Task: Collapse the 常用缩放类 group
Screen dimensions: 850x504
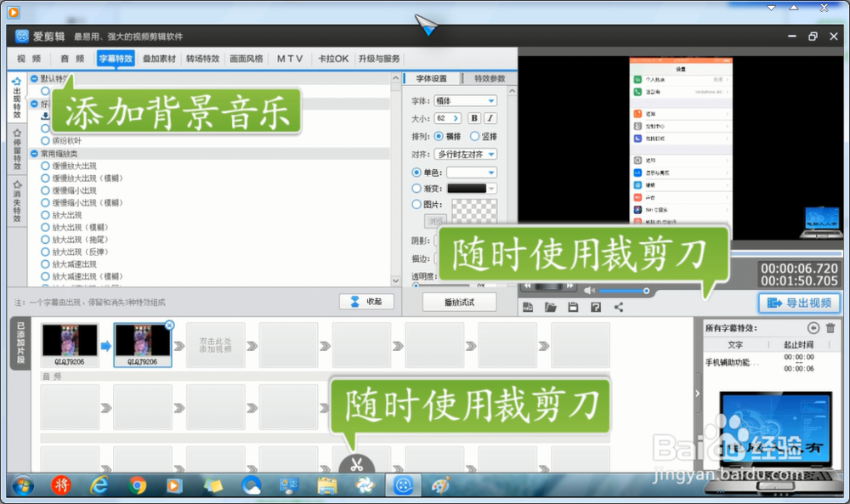Action: pos(34,153)
